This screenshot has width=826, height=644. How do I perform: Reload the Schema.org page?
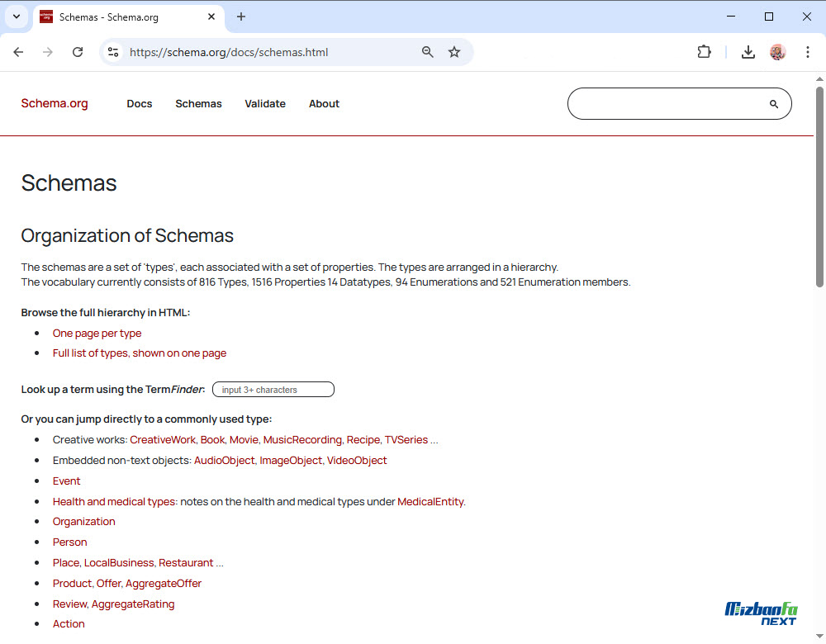(78, 52)
